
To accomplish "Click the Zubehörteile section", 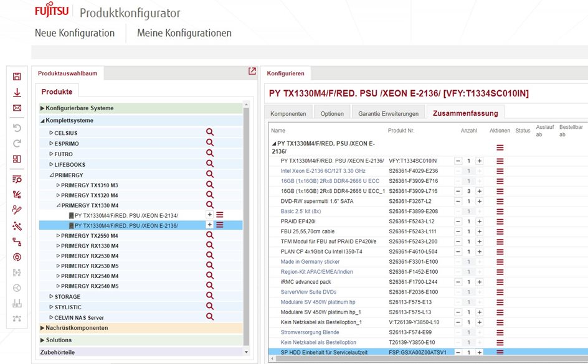I will [x=141, y=352].
